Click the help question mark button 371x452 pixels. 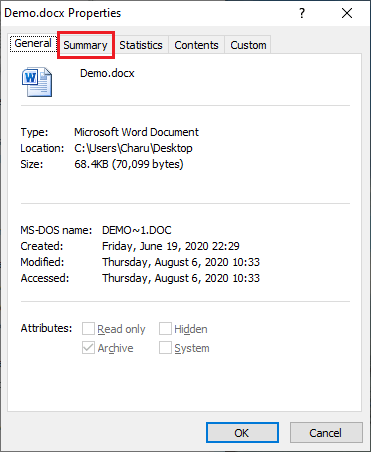302,13
